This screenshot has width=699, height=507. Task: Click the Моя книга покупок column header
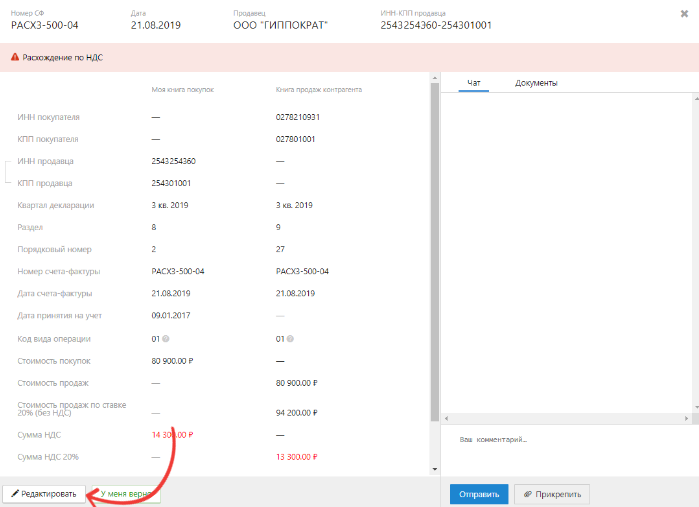point(183,90)
